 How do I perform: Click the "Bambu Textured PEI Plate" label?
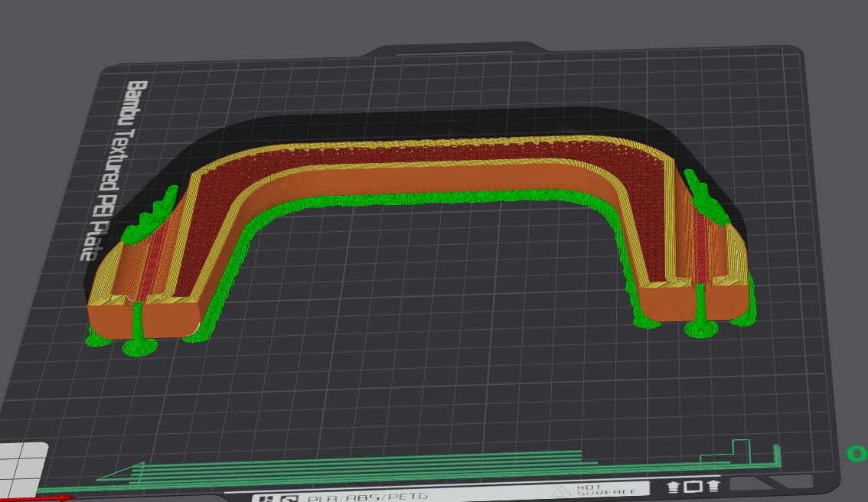[113, 171]
